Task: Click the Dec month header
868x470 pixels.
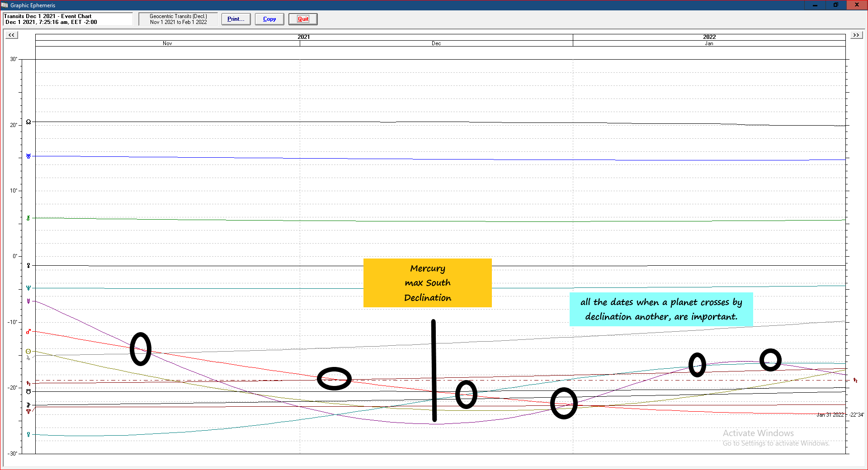Action: click(x=436, y=43)
